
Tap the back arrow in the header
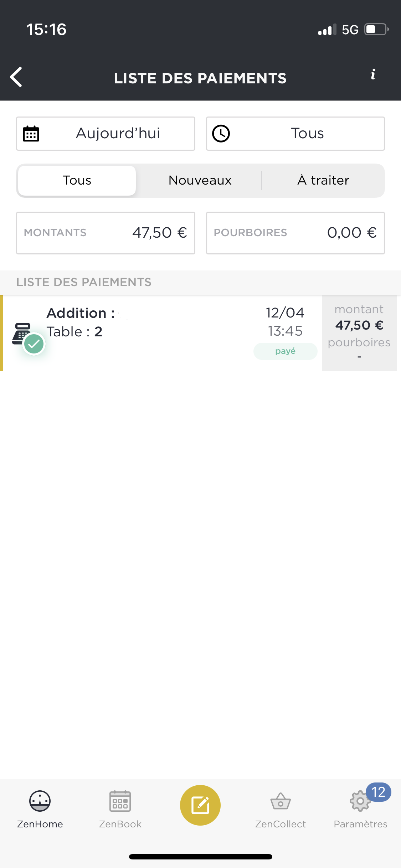(16, 77)
